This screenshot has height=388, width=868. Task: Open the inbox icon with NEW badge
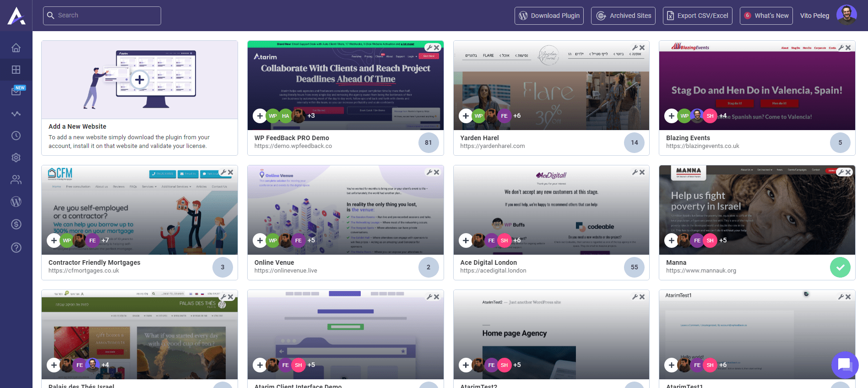coord(16,92)
